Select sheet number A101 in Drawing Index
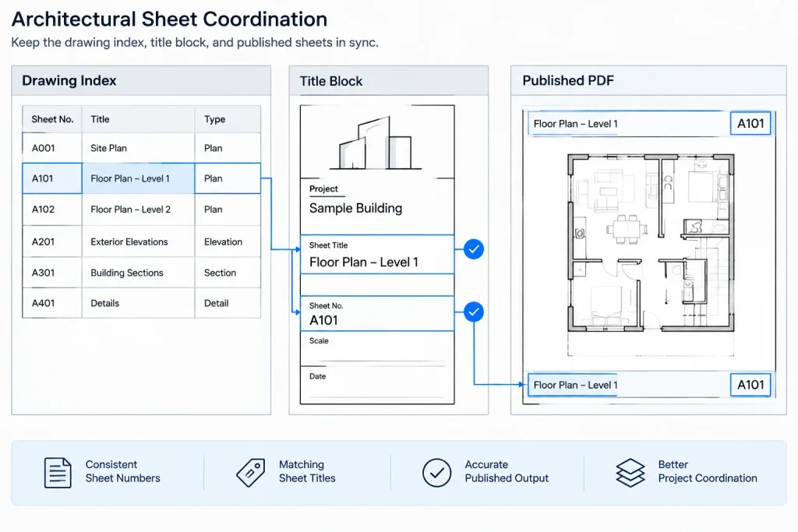Viewport: 798px width, 532px height. [x=52, y=178]
